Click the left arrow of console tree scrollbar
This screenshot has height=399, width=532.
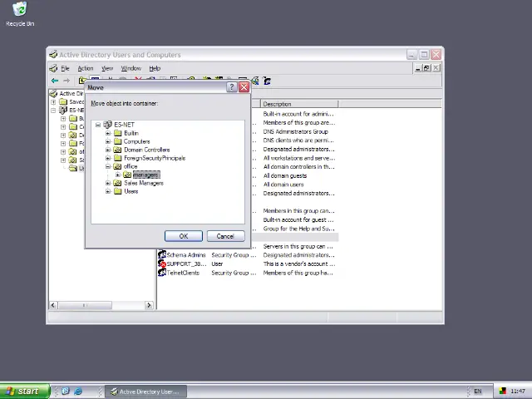pos(53,305)
